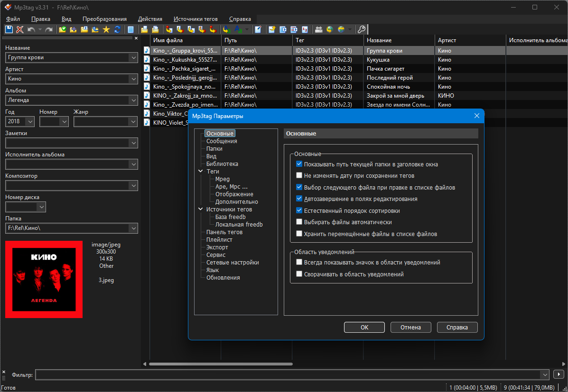Click the horizontal scrollbar of the file list

pyautogui.click(x=221, y=364)
